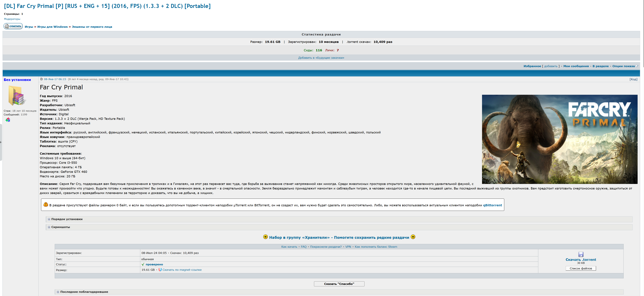Click the size value 19.61 GB in stats
The height and width of the screenshot is (296, 644).
point(272,42)
